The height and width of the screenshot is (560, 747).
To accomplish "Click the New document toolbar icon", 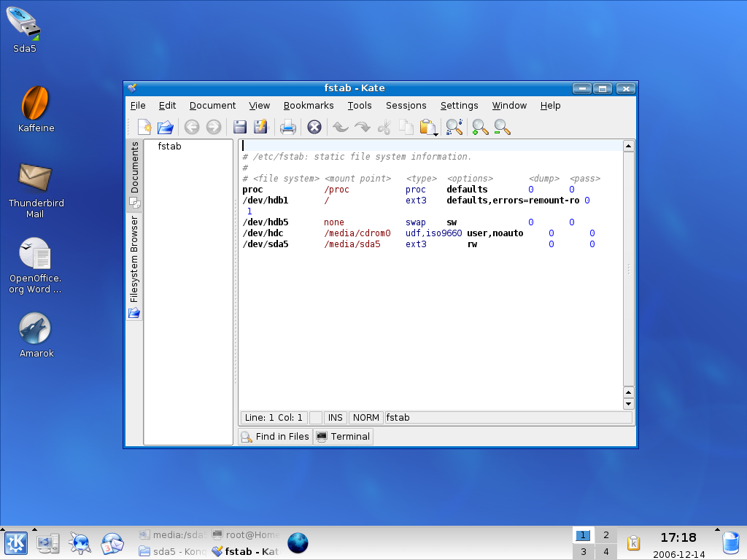I will click(144, 128).
